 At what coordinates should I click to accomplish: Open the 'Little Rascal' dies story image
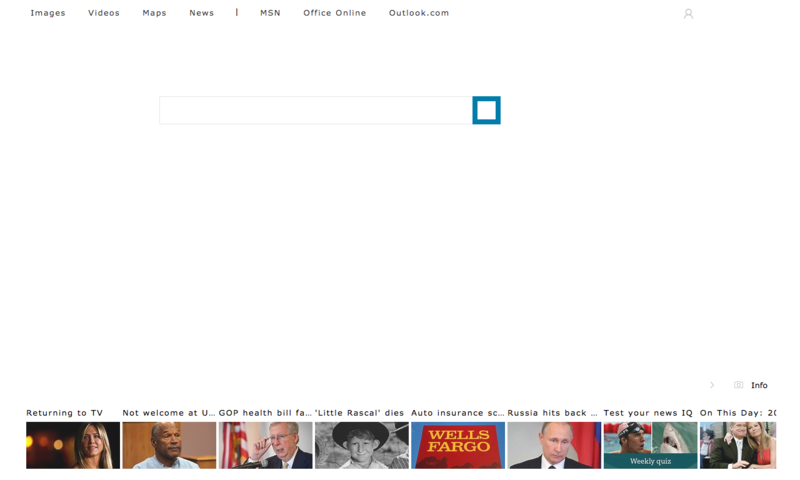point(361,445)
